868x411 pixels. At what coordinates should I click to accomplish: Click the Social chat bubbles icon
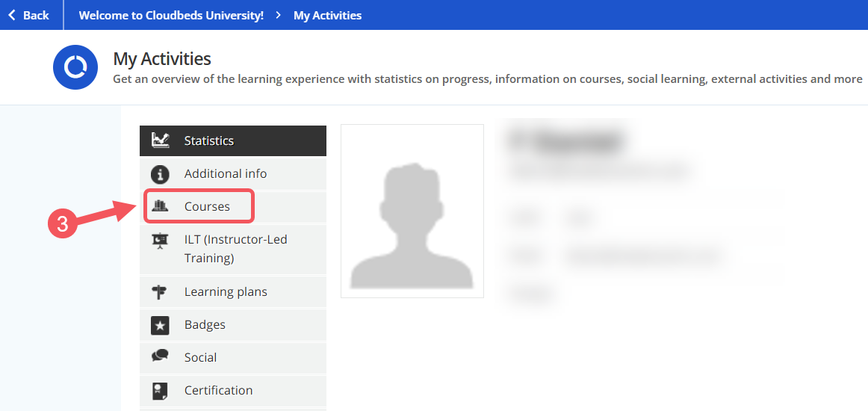(x=160, y=357)
